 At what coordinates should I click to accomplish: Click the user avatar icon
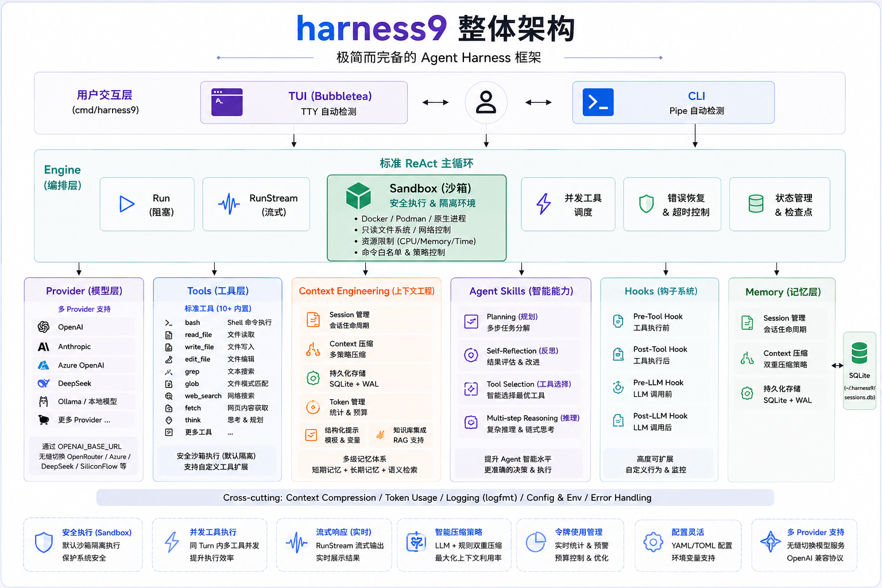486,102
